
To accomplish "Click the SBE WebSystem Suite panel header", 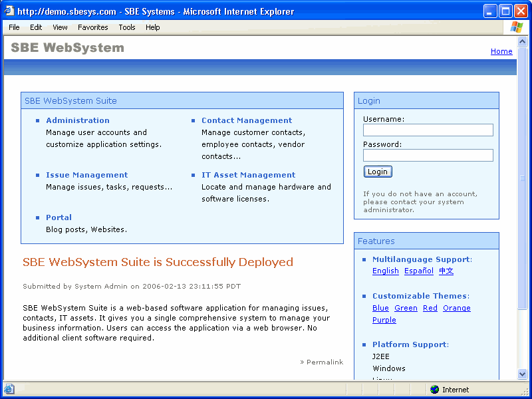I will (182, 101).
